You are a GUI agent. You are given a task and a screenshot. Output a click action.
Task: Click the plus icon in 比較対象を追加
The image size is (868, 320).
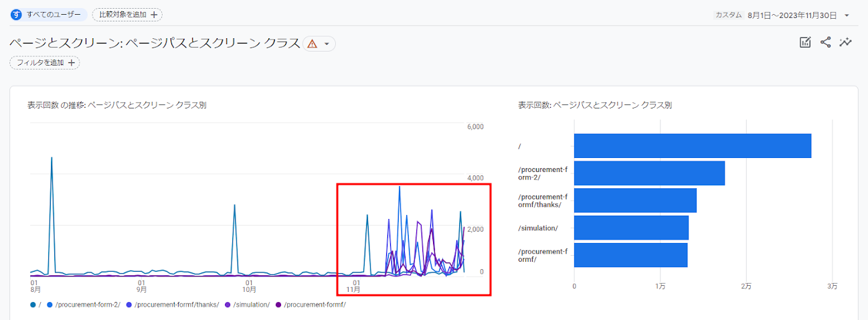pos(153,15)
